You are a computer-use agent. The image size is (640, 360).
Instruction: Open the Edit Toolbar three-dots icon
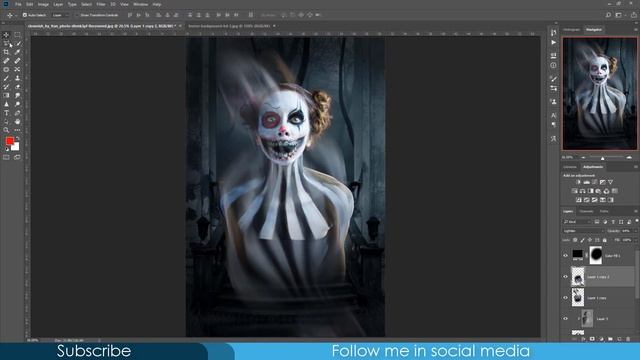[17, 130]
